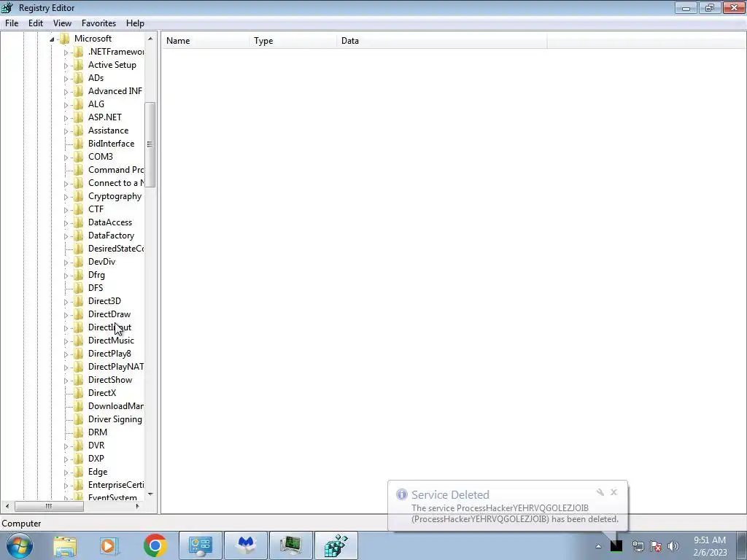
Task: Open the View menu
Action: click(62, 23)
